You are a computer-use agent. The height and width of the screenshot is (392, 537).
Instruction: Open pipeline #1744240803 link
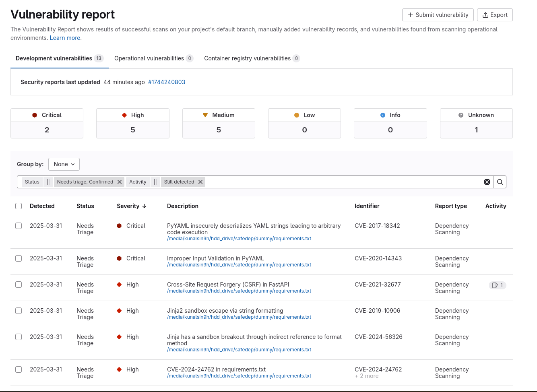click(166, 82)
